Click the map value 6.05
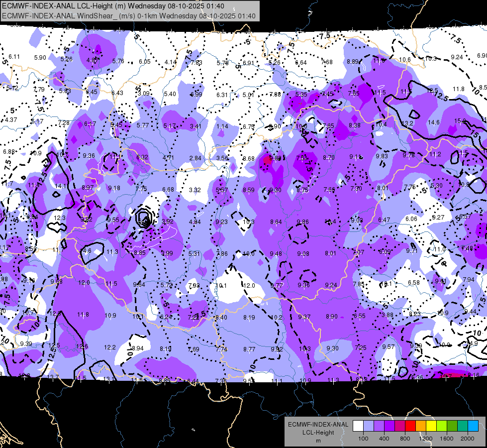 [144, 62]
